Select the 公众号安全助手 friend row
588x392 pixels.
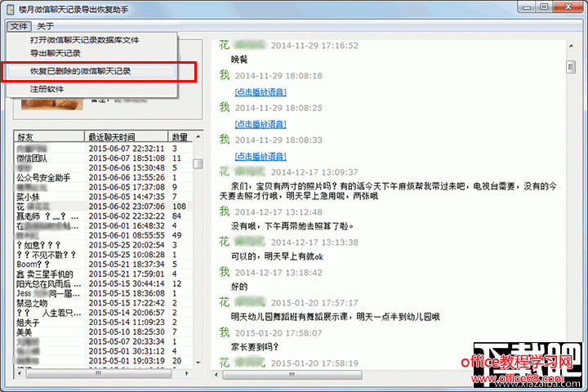tap(104, 178)
